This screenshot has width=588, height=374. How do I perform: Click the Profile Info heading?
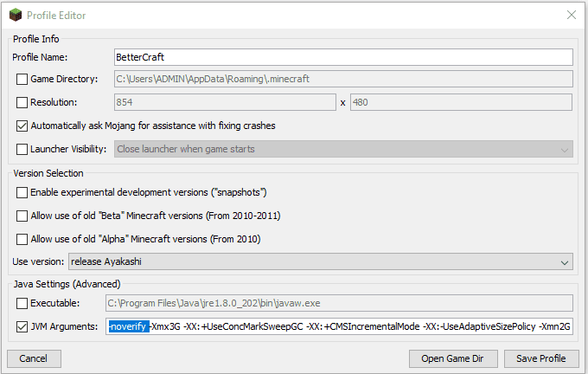pos(36,39)
